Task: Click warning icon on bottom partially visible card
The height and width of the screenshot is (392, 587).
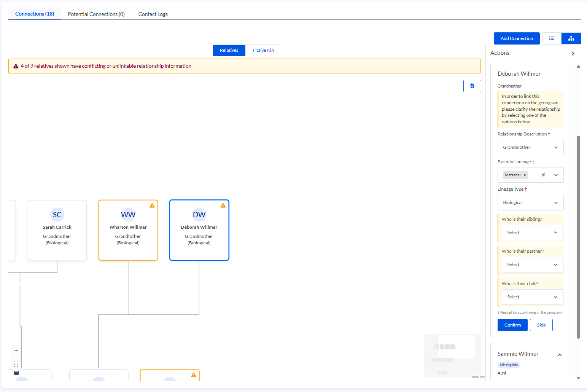Action: coord(194,375)
